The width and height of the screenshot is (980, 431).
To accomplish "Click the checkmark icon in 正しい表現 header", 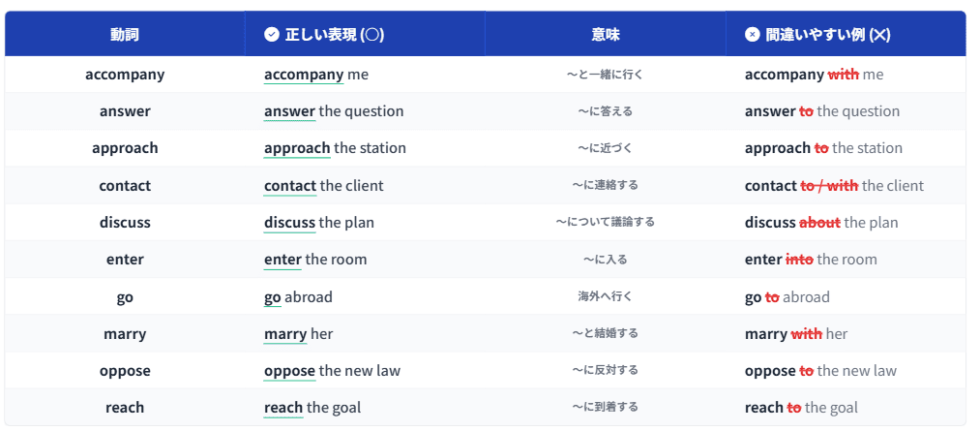I will 272,35.
